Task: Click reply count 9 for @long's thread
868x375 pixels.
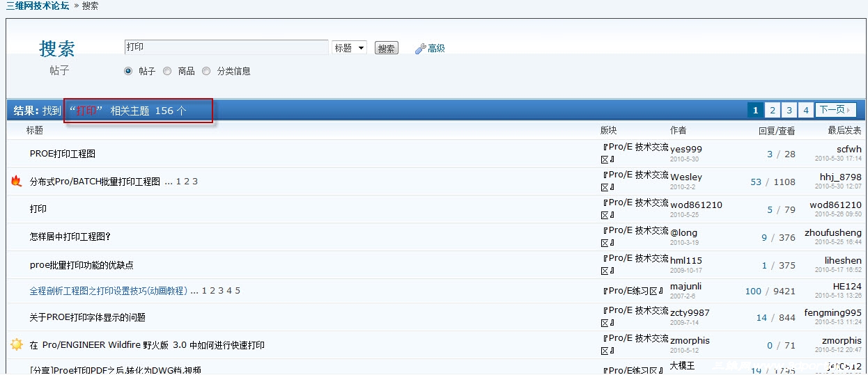Action: (x=764, y=237)
